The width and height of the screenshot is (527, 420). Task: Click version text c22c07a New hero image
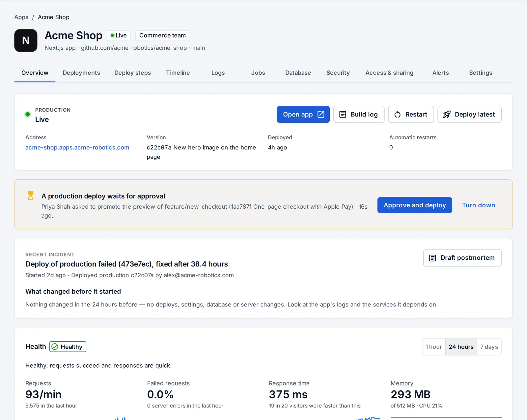click(201, 152)
